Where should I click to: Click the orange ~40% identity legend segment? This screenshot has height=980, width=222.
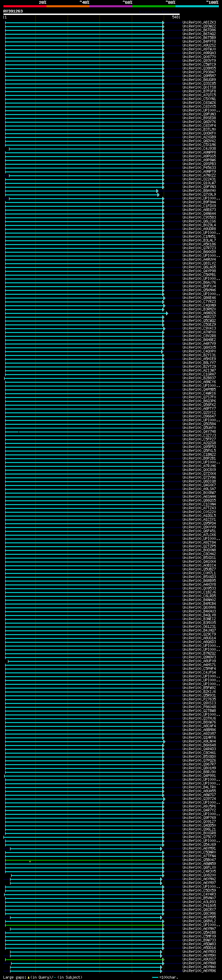tap(68, 7)
